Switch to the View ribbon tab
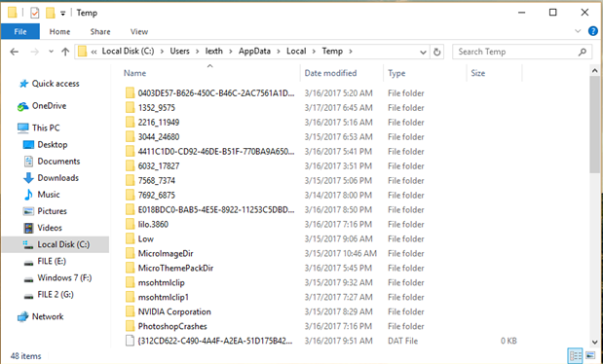603x364 pixels. (139, 31)
